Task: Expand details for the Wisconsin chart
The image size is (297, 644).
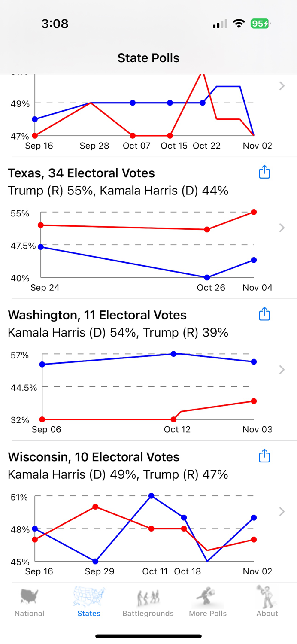Action: 282,511
